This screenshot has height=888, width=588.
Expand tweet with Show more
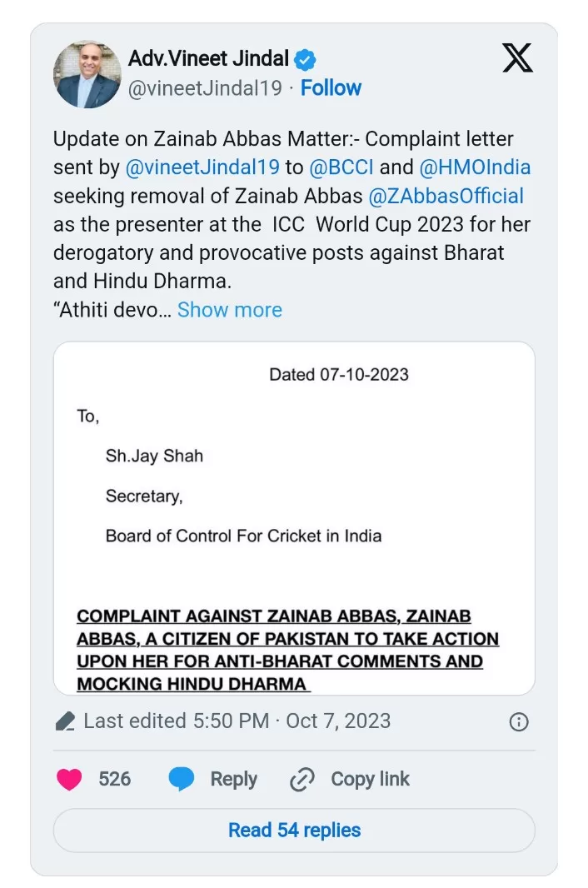(x=229, y=310)
